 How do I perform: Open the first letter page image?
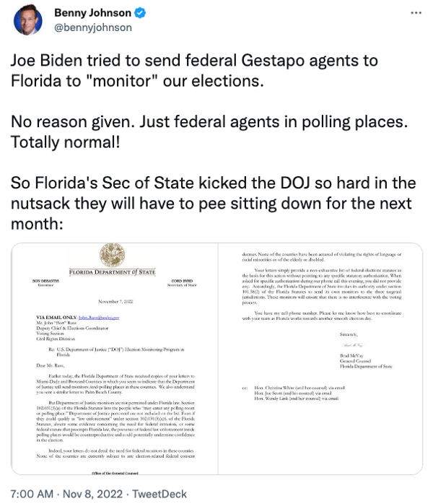coord(114,359)
